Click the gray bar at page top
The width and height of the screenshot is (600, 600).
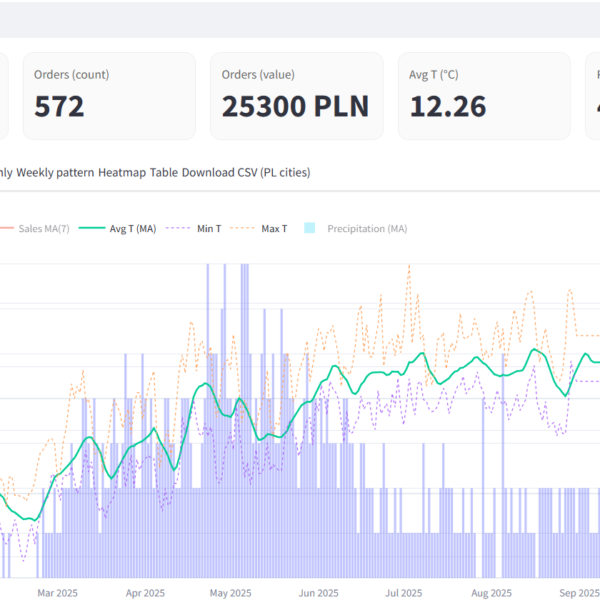(x=300, y=18)
